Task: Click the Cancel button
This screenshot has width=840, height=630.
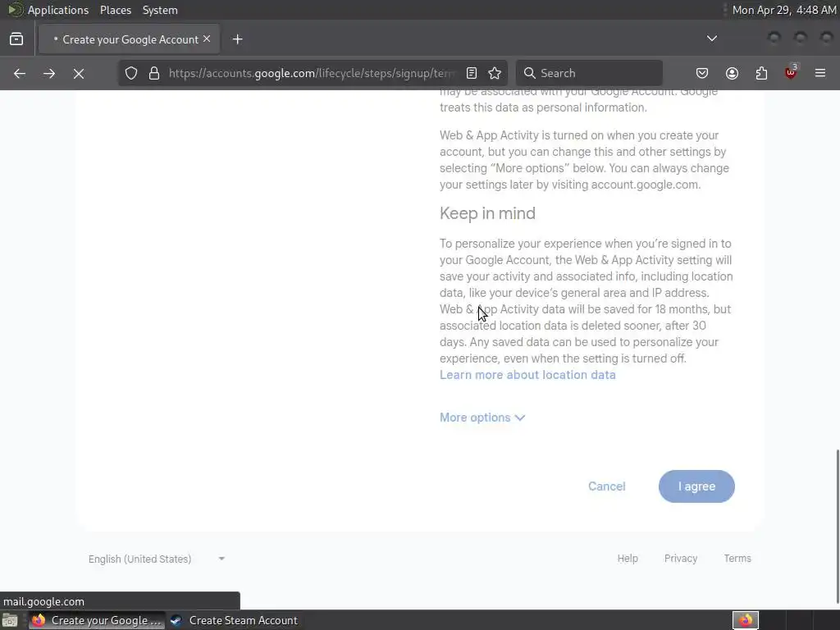Action: click(x=606, y=486)
